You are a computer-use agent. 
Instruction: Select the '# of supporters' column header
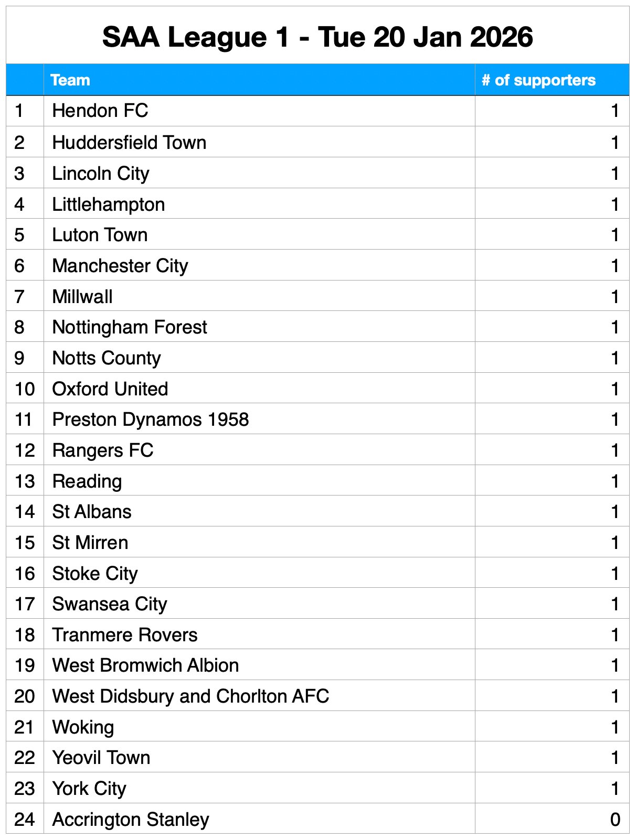[x=538, y=80]
